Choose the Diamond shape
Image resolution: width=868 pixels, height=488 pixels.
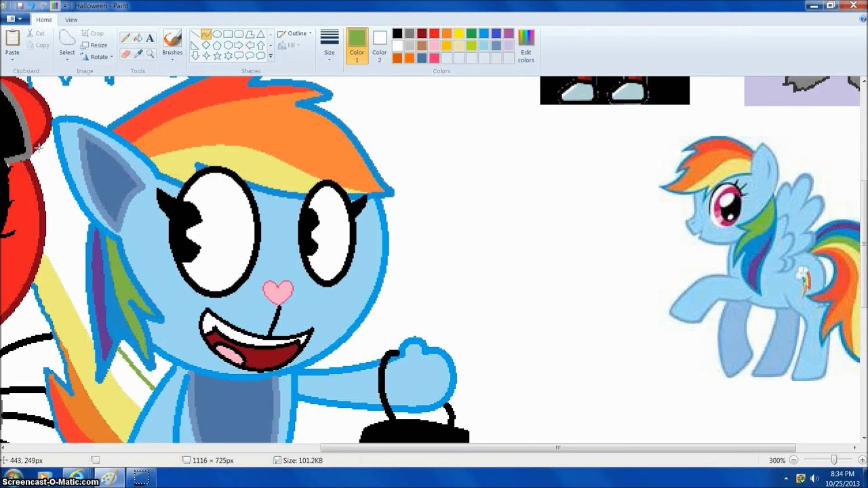point(206,45)
